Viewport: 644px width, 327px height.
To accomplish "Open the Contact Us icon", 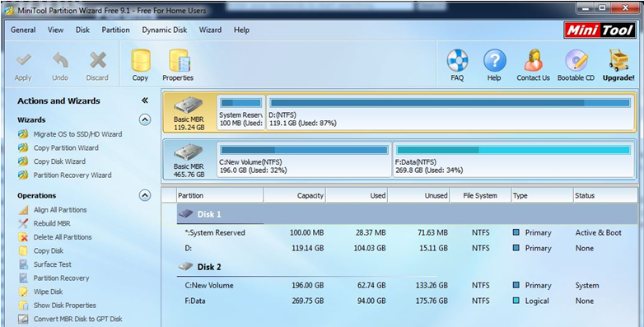I will (x=533, y=60).
